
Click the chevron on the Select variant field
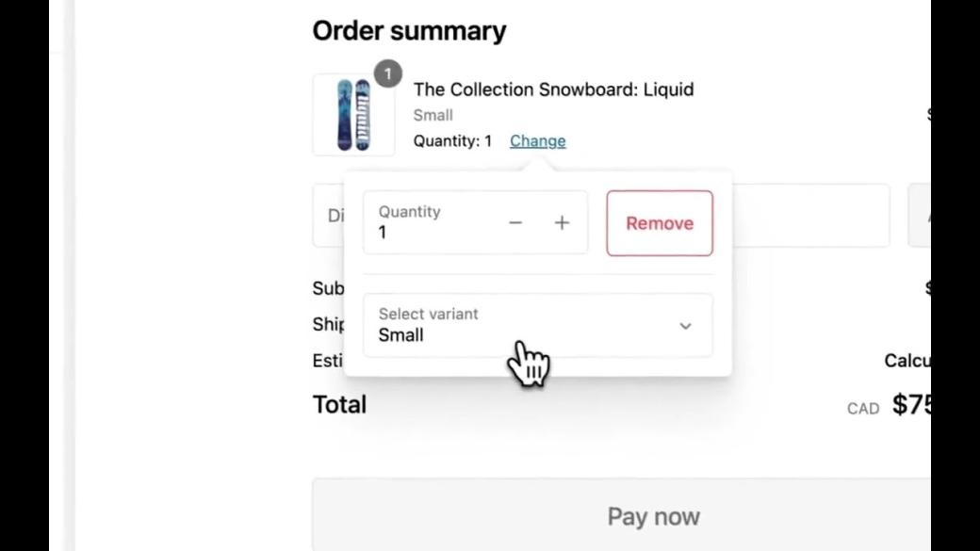[685, 326]
